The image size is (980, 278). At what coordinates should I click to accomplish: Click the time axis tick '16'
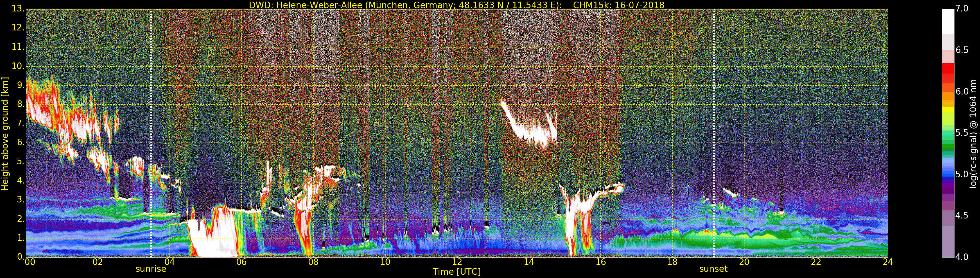[x=601, y=262]
